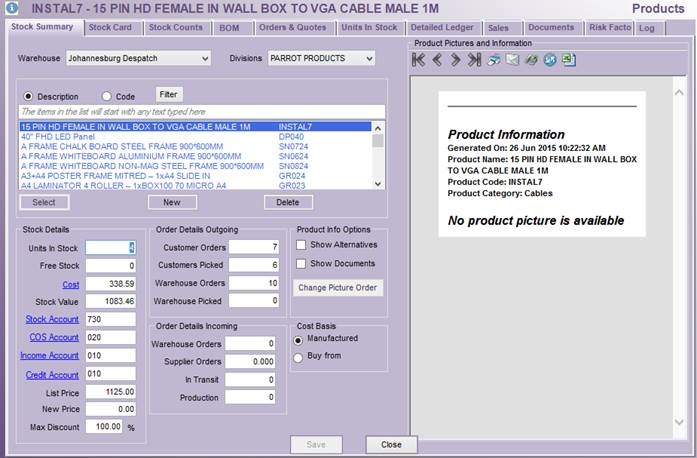697x458 pixels.
Task: Tick the Show Documents checkbox
Action: (301, 263)
